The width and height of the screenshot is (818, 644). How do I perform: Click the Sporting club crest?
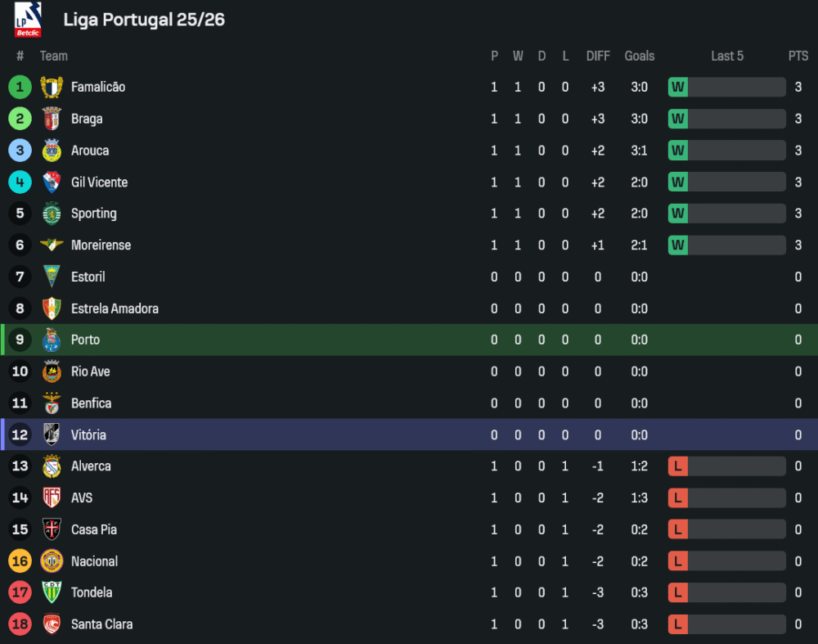click(52, 214)
